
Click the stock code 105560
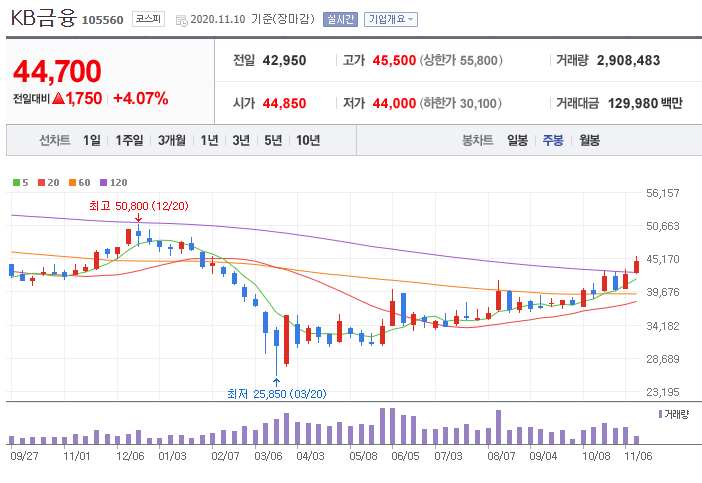(103, 20)
